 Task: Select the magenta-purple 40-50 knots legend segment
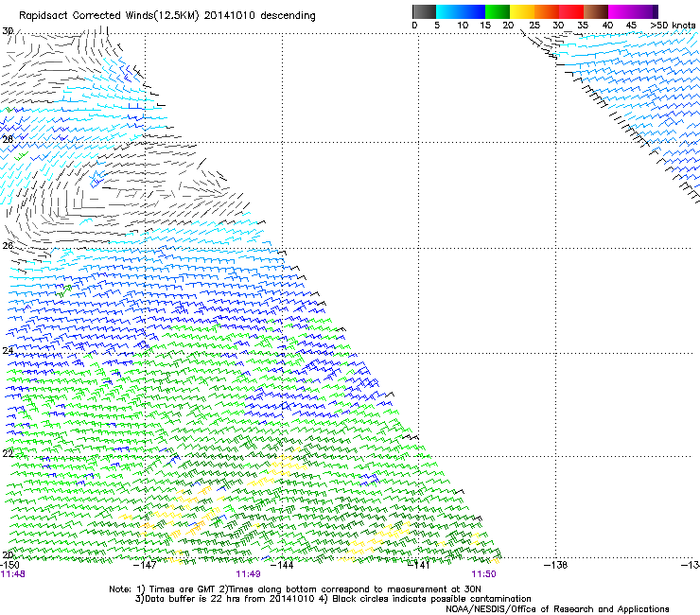point(633,11)
